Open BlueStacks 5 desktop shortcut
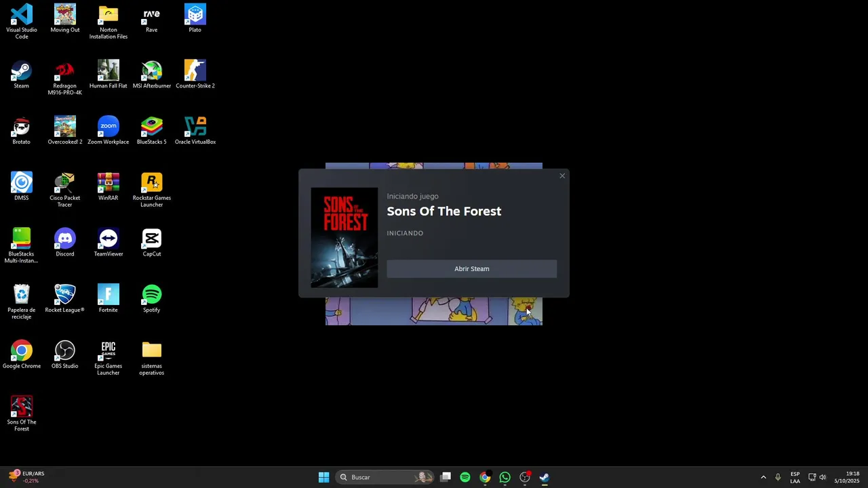The image size is (868, 488). pyautogui.click(x=152, y=131)
